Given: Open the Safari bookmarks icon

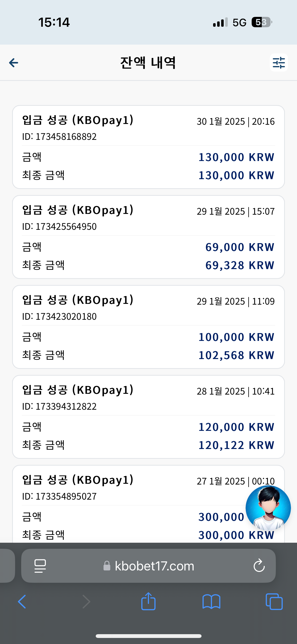Looking at the screenshot, I should coord(211,602).
